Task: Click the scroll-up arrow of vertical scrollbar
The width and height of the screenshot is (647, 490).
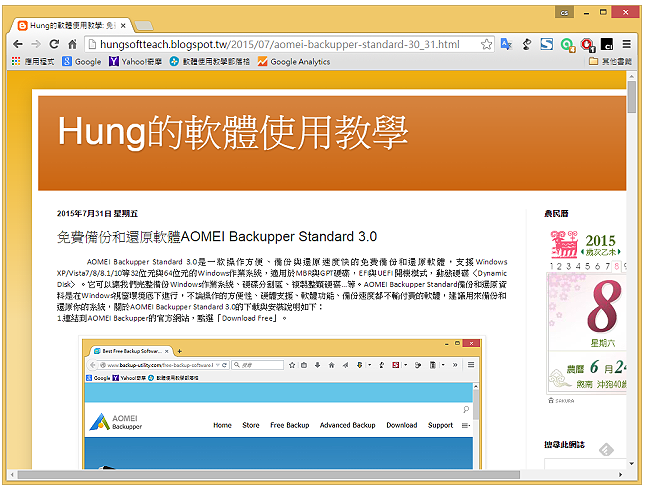Action: click(x=631, y=76)
